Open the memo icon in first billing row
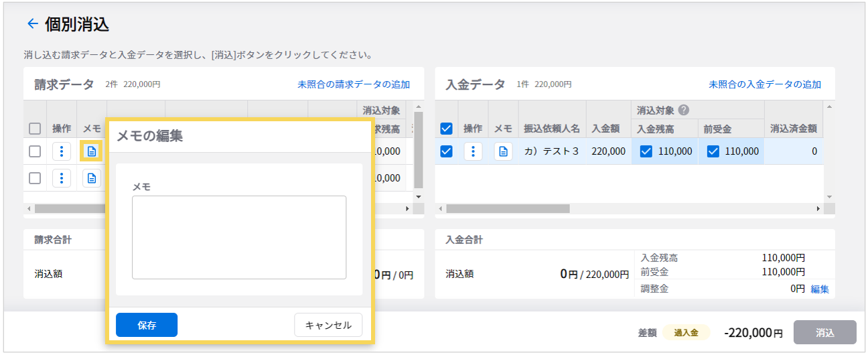 point(92,151)
